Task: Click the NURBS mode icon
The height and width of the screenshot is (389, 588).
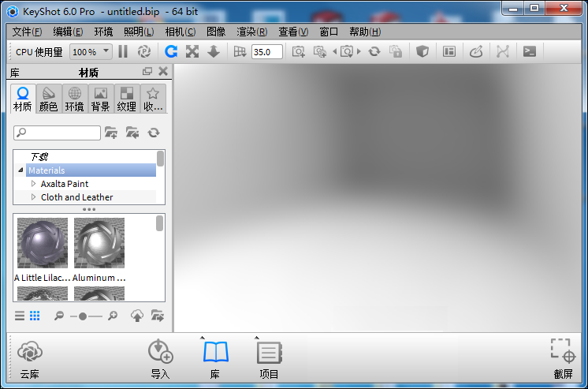Action: [503, 51]
